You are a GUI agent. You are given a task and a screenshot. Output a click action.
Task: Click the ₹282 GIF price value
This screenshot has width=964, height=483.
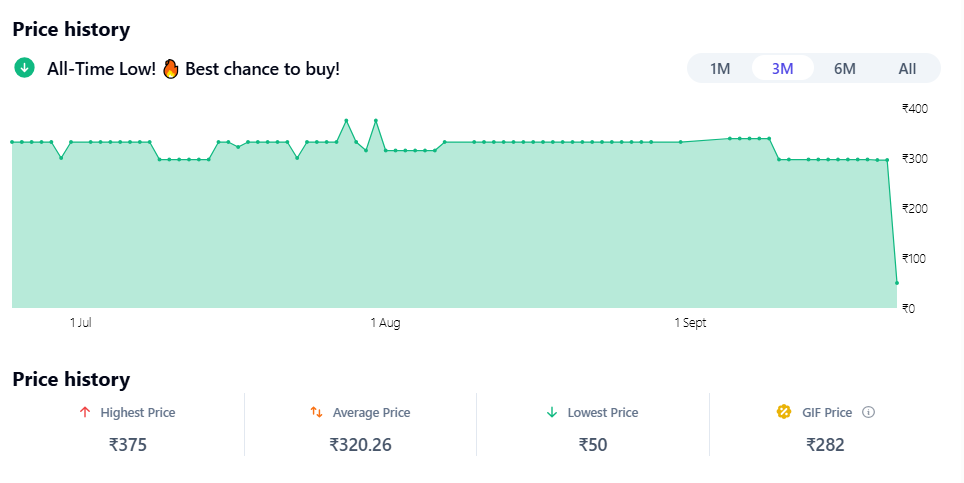826,445
